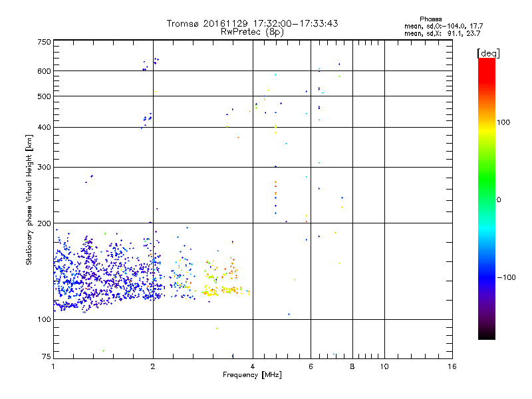
Task: Click the '400' height axis label
Action: 44,127
